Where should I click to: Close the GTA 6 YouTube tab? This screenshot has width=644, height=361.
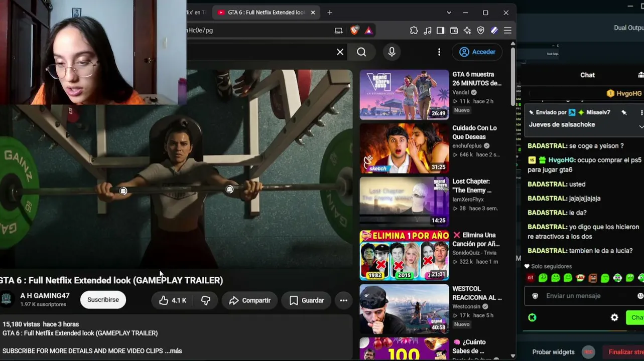(x=313, y=13)
